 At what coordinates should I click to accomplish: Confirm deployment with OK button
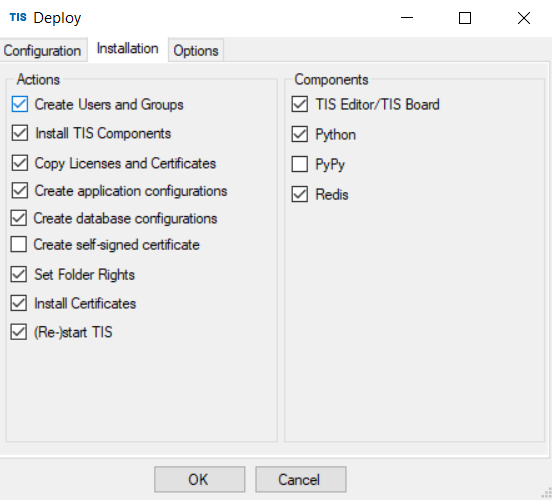pyautogui.click(x=200, y=479)
